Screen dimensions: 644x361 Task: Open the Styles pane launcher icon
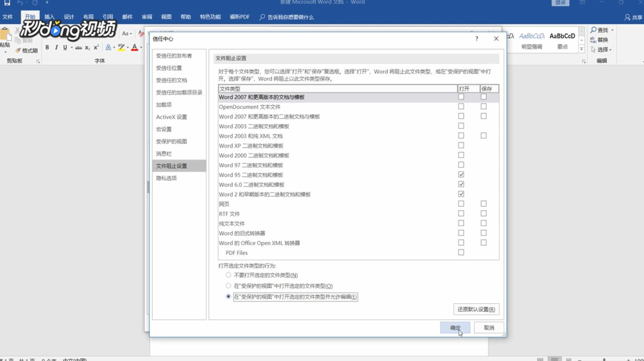coord(584,61)
